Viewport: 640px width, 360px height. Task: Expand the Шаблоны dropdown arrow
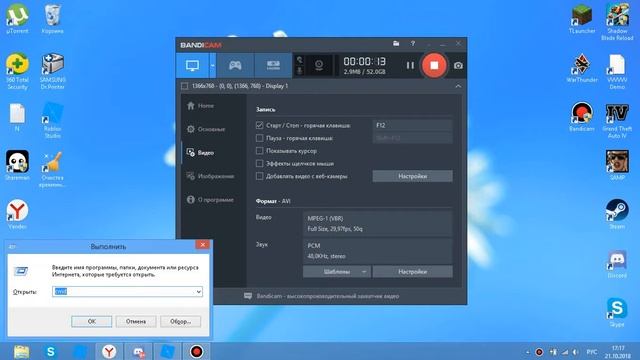point(364,271)
